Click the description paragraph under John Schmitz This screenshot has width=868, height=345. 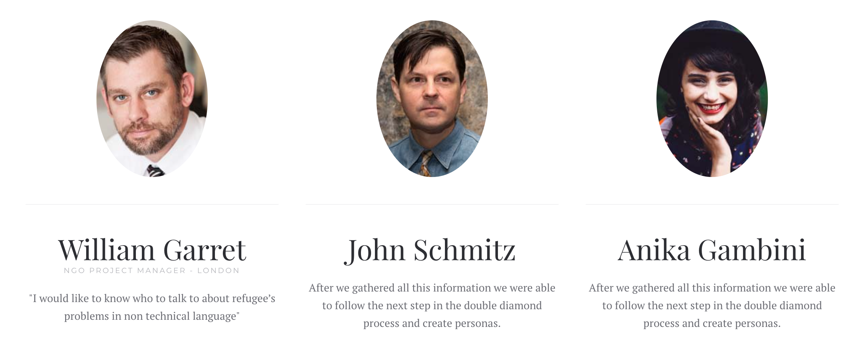click(432, 305)
